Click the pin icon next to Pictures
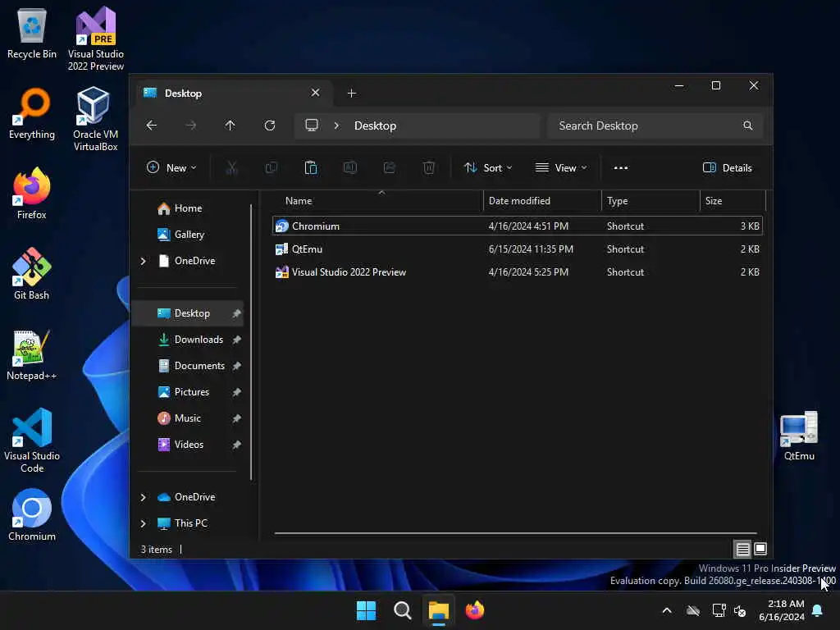The width and height of the screenshot is (840, 630). [x=236, y=392]
